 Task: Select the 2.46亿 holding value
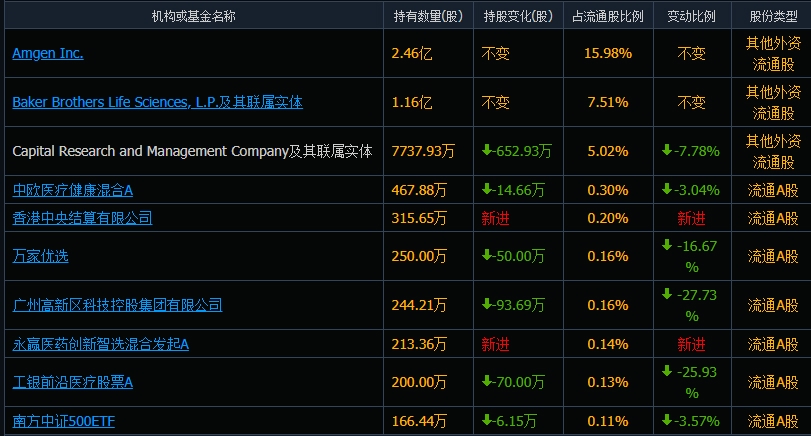412,53
